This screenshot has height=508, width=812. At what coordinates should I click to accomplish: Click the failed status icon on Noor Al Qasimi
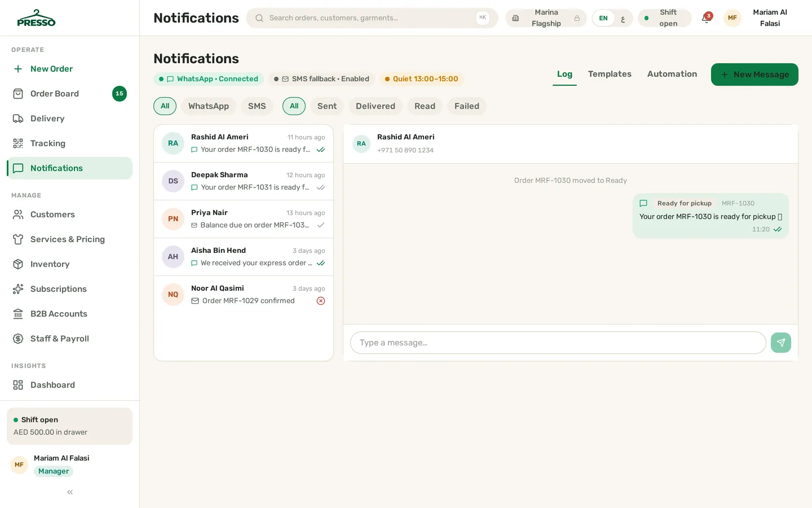pos(321,301)
